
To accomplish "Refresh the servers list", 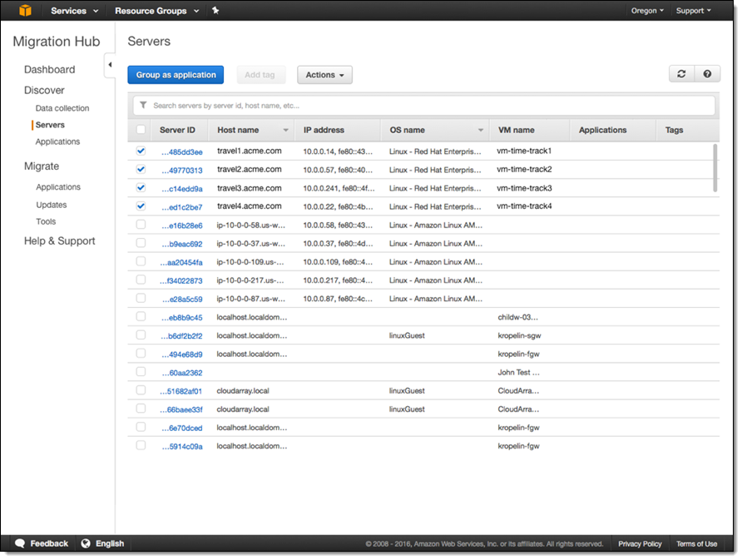I will (681, 74).
